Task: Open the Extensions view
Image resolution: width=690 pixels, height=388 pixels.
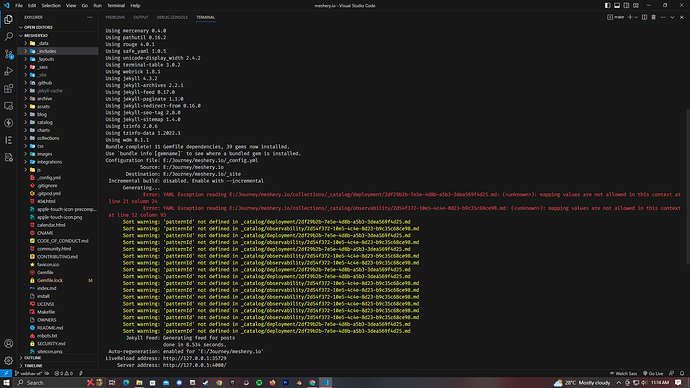Action: pos(8,88)
